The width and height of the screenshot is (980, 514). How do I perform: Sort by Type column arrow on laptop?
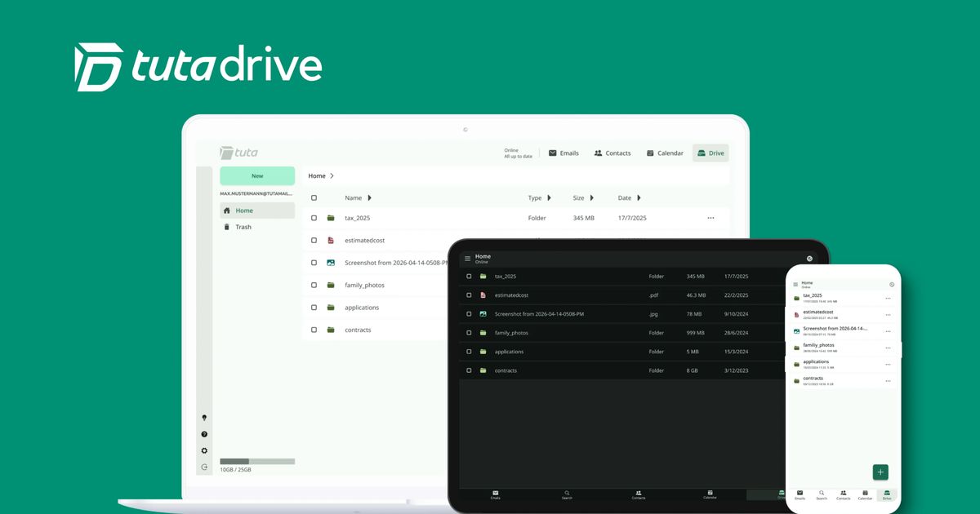coord(549,198)
